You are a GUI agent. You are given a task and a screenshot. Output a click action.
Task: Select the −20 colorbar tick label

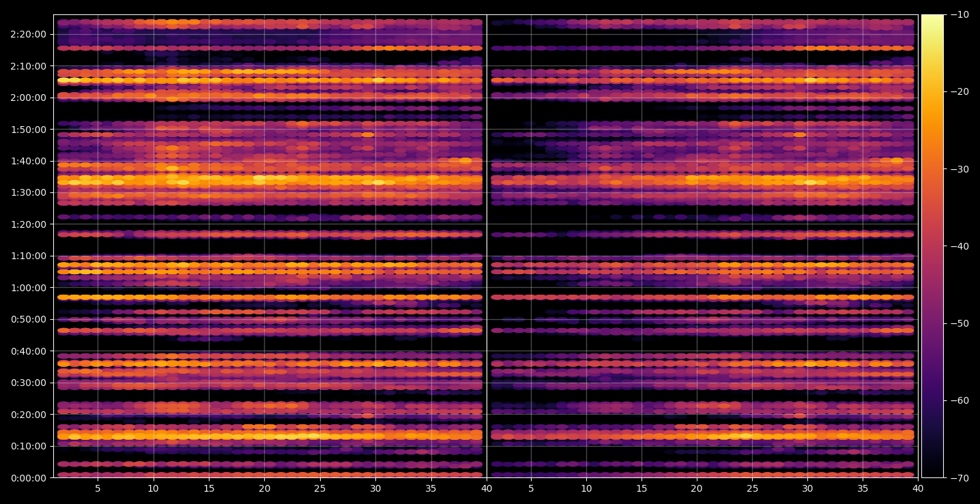click(x=960, y=92)
